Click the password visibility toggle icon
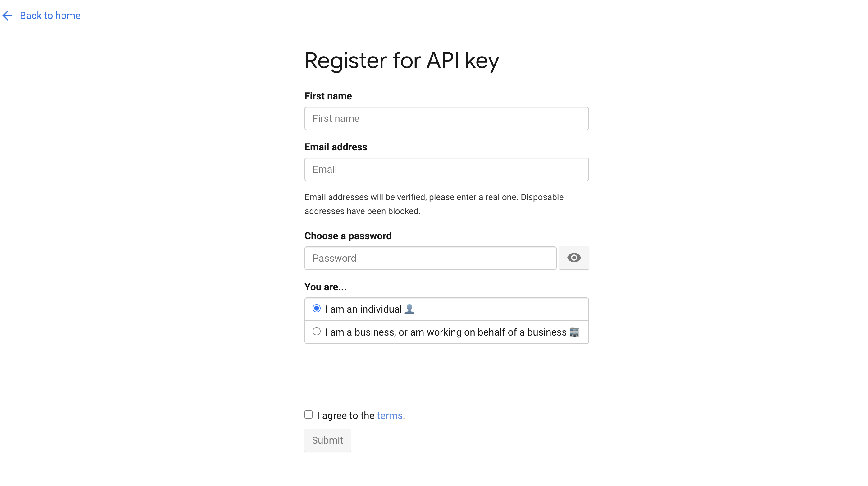The width and height of the screenshot is (868, 486). pos(574,258)
